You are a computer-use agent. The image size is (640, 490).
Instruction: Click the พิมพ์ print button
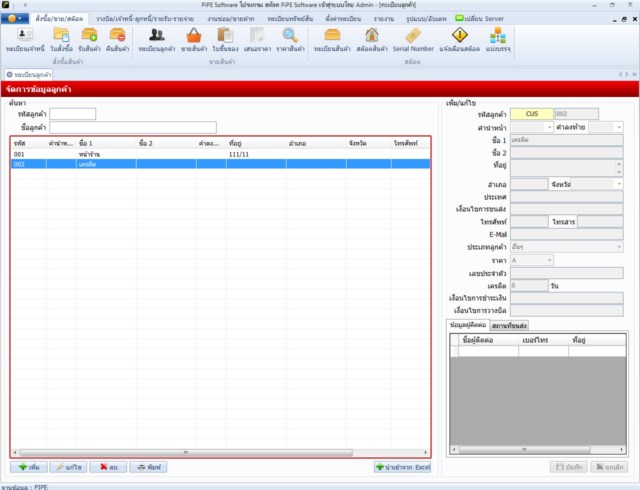148,467
